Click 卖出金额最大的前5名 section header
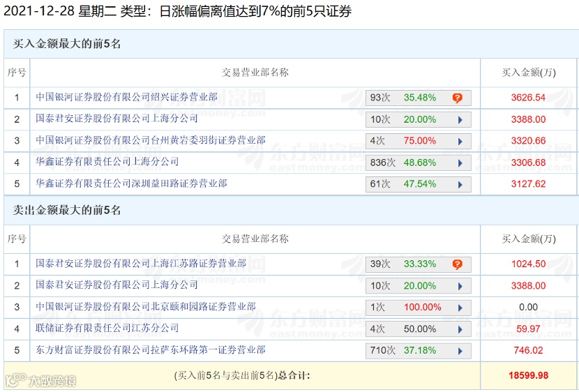The image size is (579, 392). click(x=67, y=210)
